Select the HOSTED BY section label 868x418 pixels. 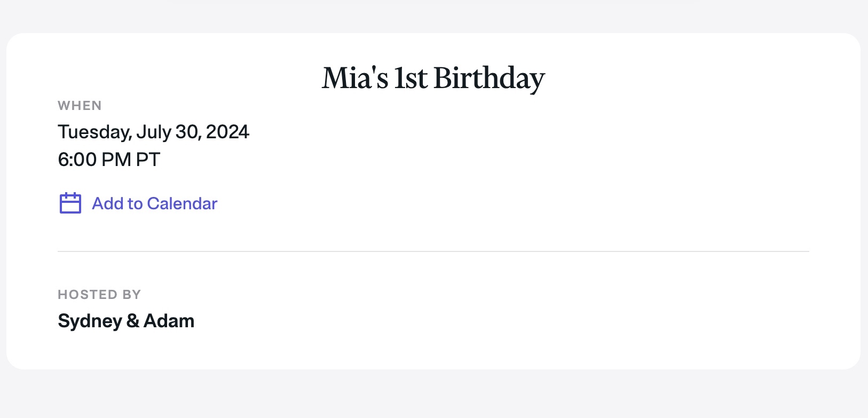[x=99, y=295]
